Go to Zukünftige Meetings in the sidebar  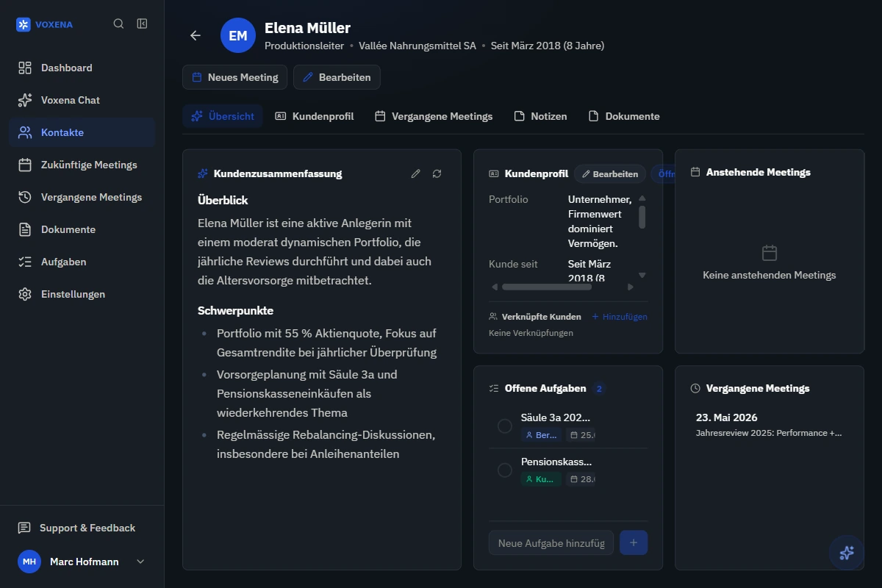tap(82, 165)
